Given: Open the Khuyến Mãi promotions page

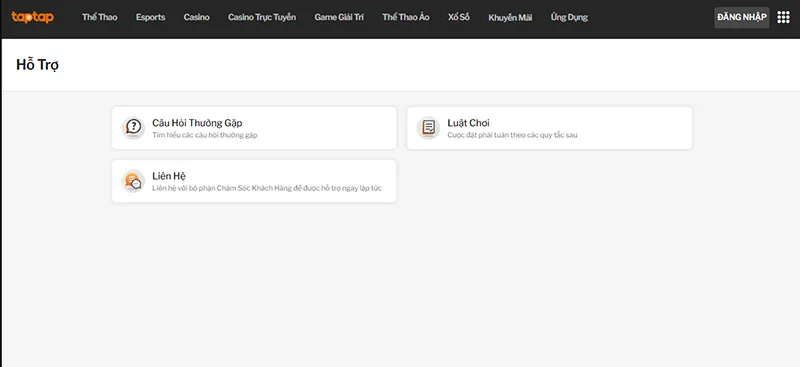Looking at the screenshot, I should point(510,17).
